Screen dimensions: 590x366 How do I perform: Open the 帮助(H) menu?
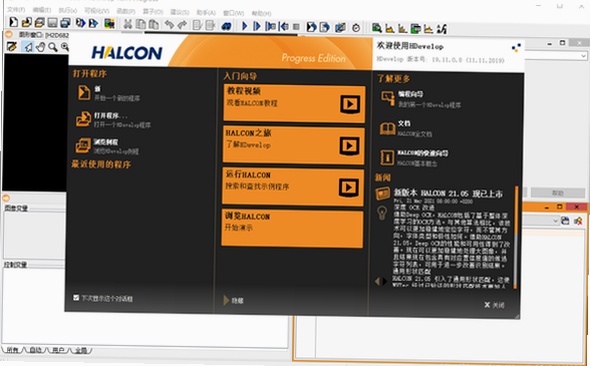point(261,13)
